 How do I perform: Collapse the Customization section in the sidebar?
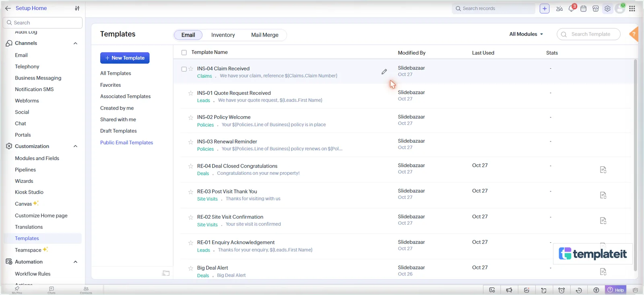point(75,146)
